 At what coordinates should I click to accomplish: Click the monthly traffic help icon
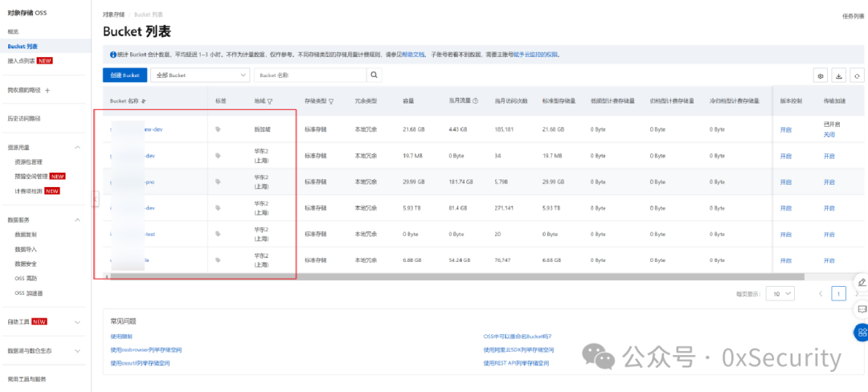476,101
